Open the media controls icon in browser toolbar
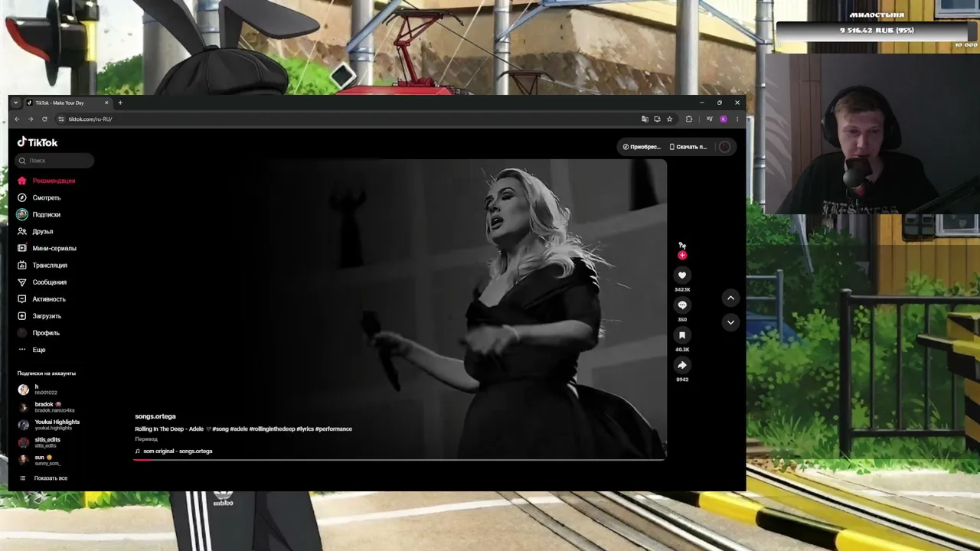Image resolution: width=980 pixels, height=551 pixels. [710, 119]
